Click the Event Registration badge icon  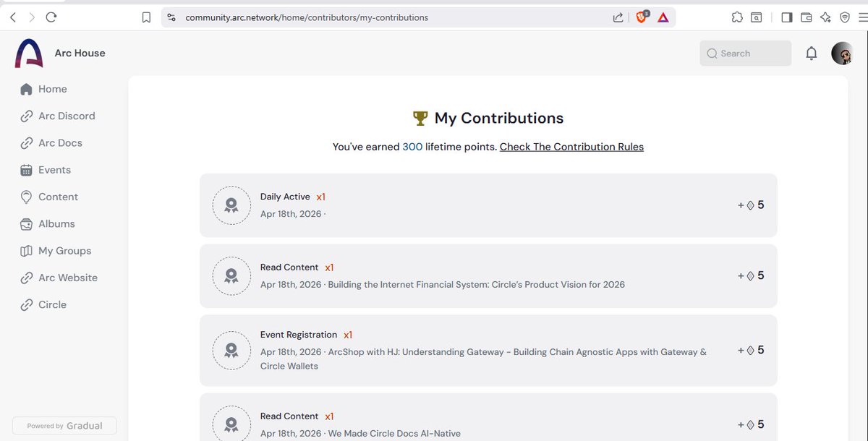pos(231,350)
